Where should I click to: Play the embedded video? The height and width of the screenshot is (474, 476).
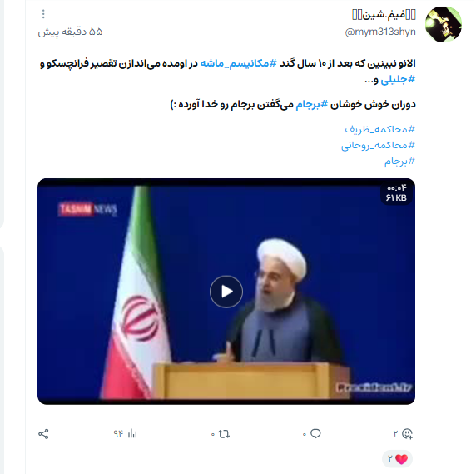[x=226, y=292]
